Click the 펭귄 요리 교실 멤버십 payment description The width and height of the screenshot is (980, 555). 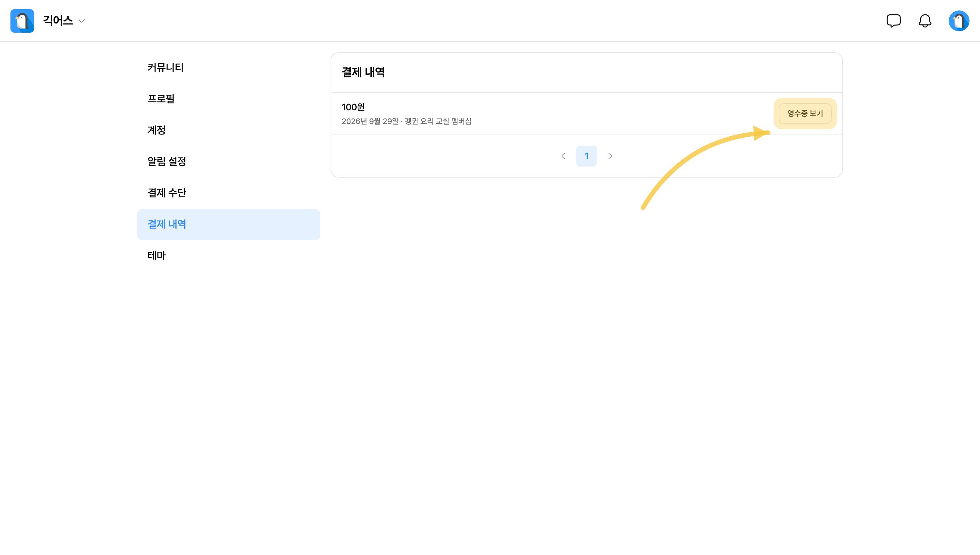(x=438, y=121)
